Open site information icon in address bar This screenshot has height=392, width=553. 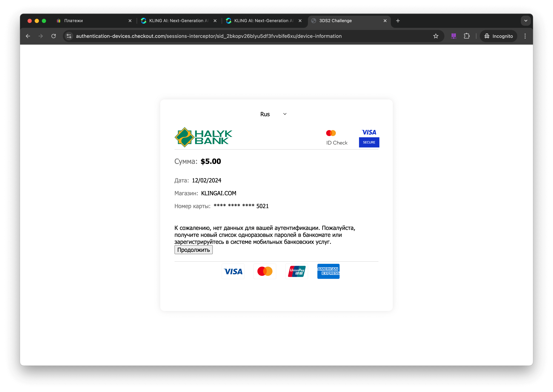point(69,36)
